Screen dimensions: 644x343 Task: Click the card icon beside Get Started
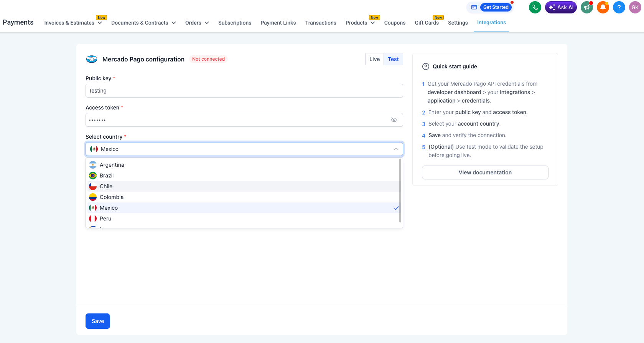pos(474,7)
